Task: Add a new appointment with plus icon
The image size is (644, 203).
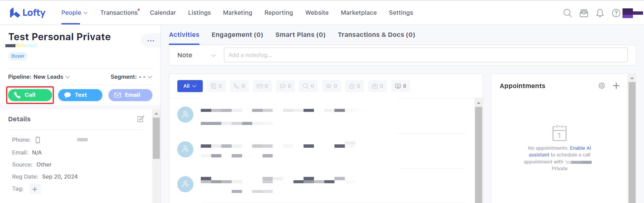Action: [x=616, y=86]
